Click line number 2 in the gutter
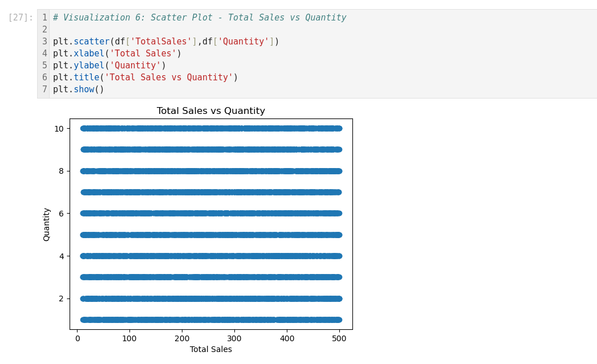Image resolution: width=597 pixels, height=364 pixels. 44,30
